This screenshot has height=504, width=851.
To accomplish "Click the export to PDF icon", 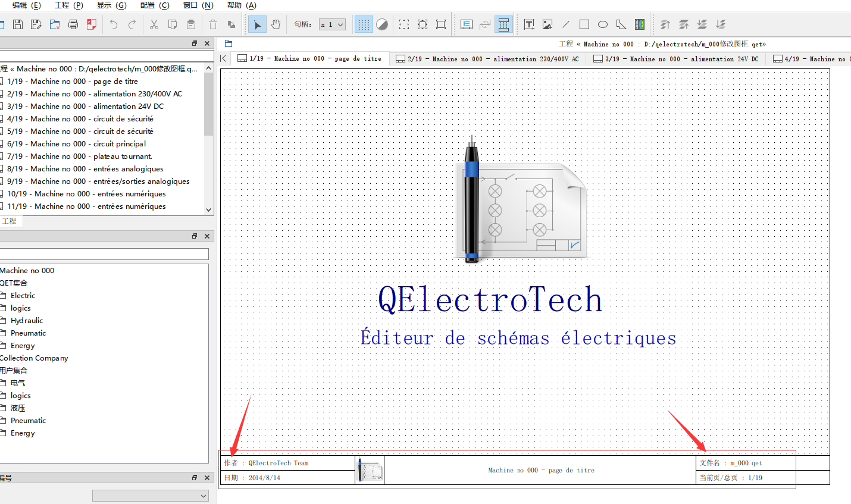I will point(92,24).
